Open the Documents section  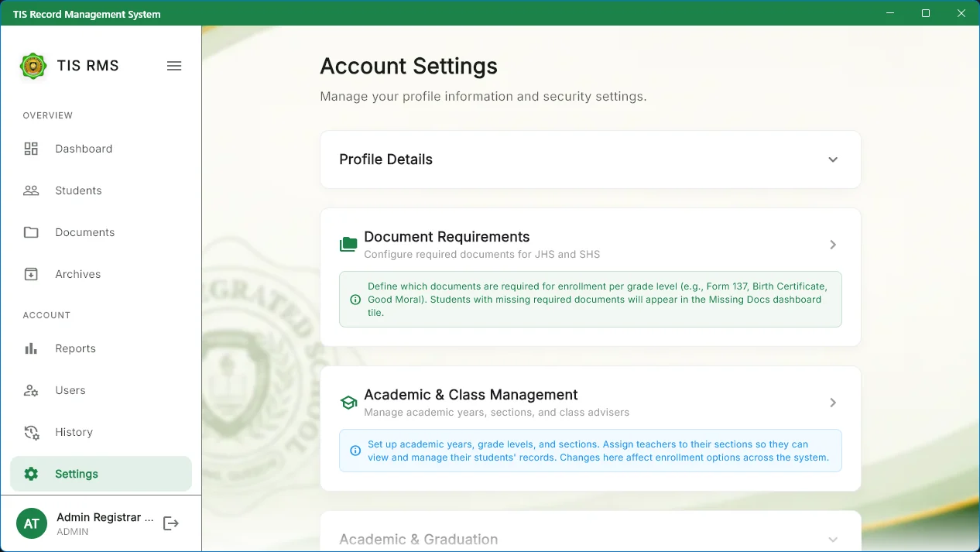101,232
